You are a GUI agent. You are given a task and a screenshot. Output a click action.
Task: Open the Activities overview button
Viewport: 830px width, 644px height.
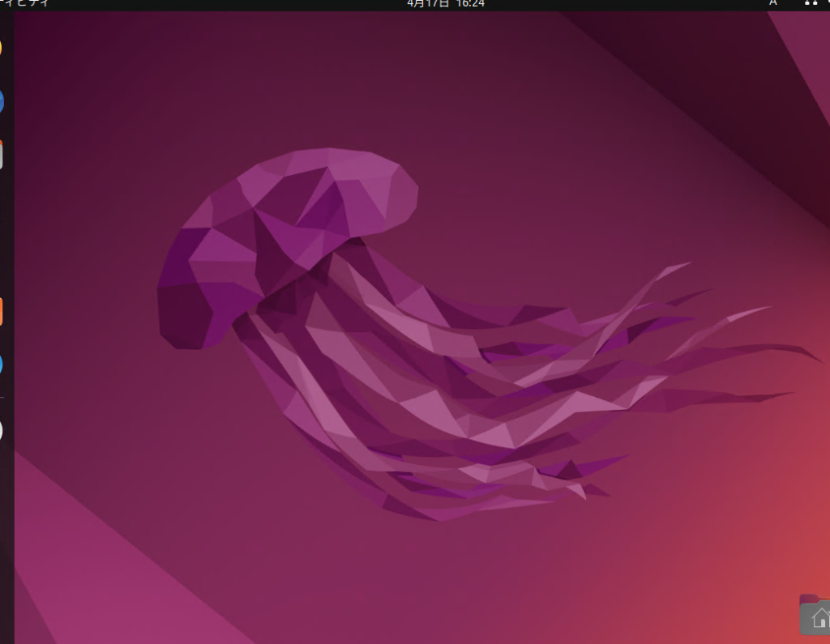pos(24,3)
